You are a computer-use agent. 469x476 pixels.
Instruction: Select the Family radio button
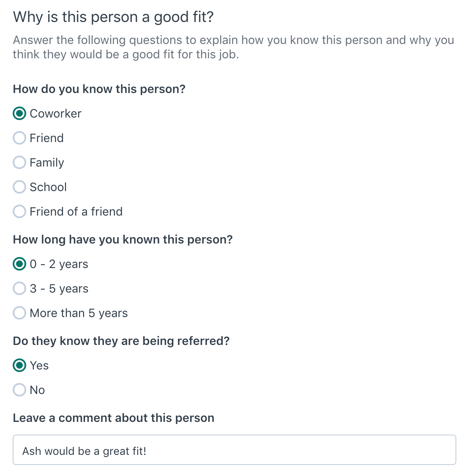19,162
